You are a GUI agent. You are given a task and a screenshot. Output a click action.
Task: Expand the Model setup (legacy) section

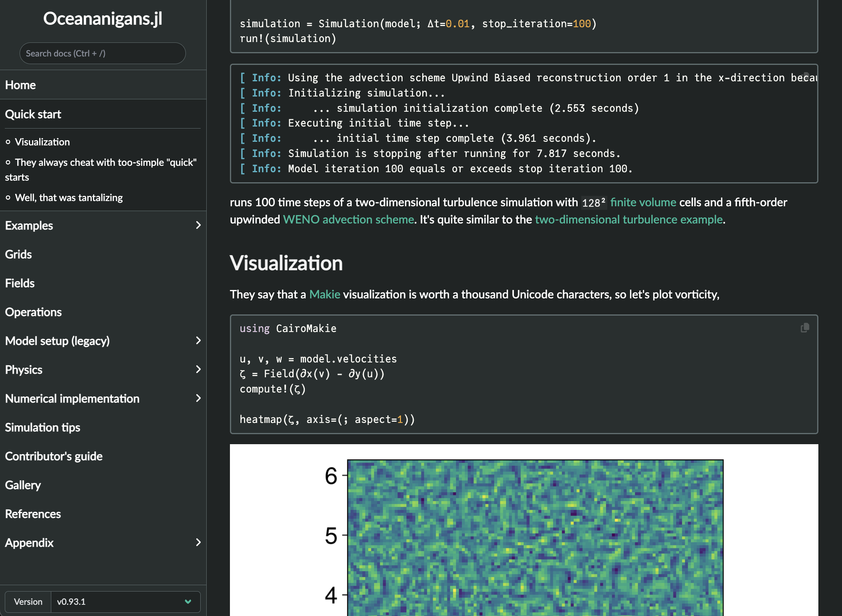[198, 340]
